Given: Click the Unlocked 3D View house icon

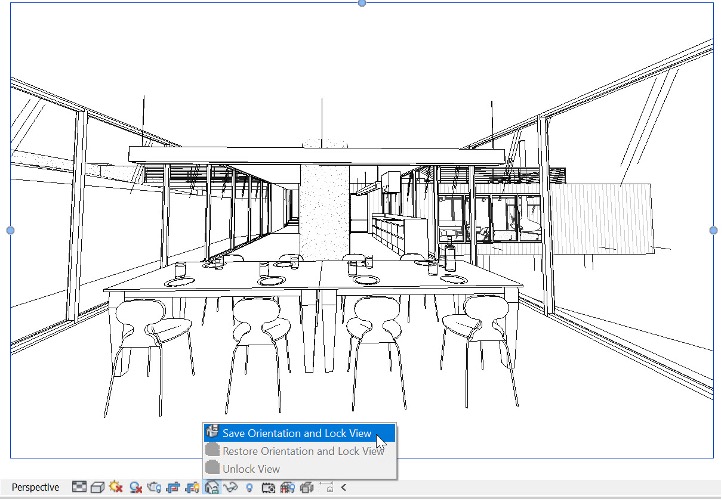Looking at the screenshot, I should 211,487.
